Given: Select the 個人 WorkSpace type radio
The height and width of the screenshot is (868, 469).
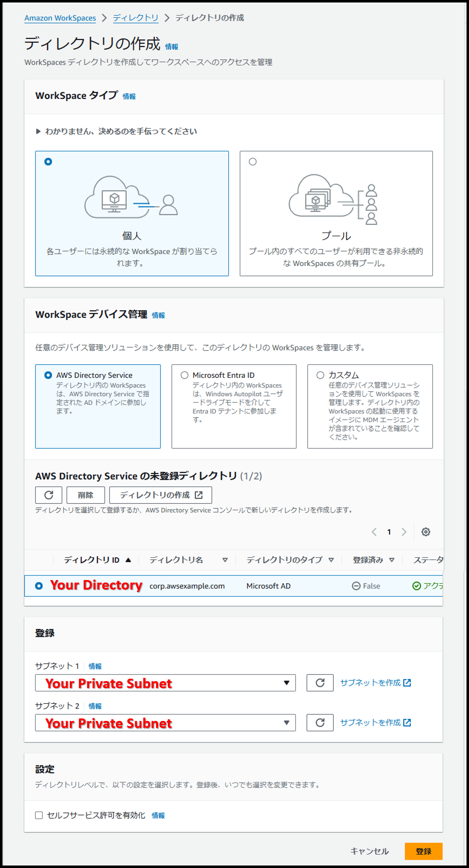Looking at the screenshot, I should [x=48, y=162].
